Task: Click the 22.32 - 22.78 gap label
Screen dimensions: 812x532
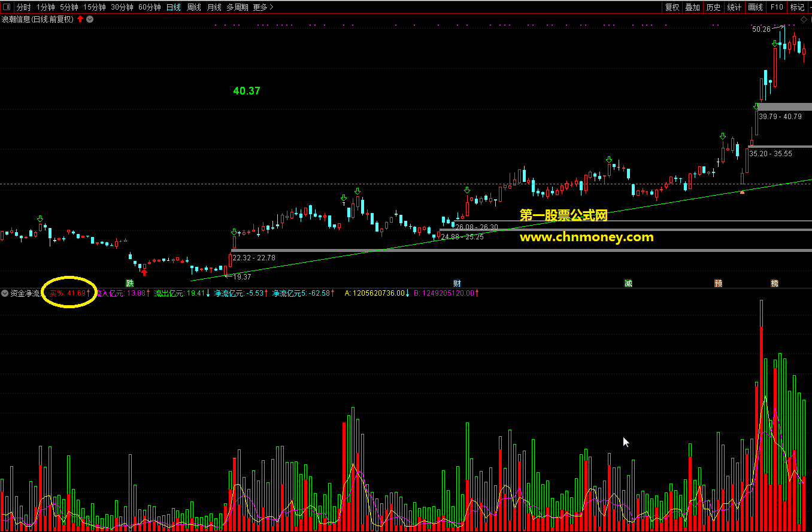Action: point(254,257)
